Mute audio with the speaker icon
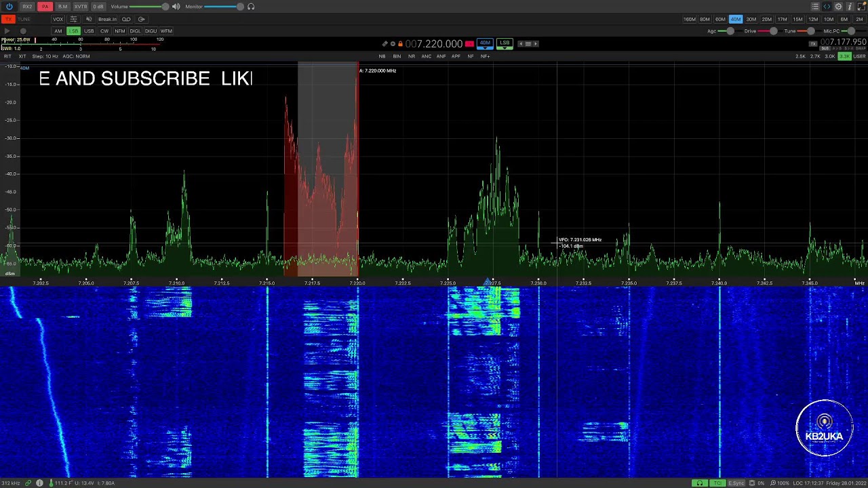The width and height of the screenshot is (868, 488). [x=176, y=7]
